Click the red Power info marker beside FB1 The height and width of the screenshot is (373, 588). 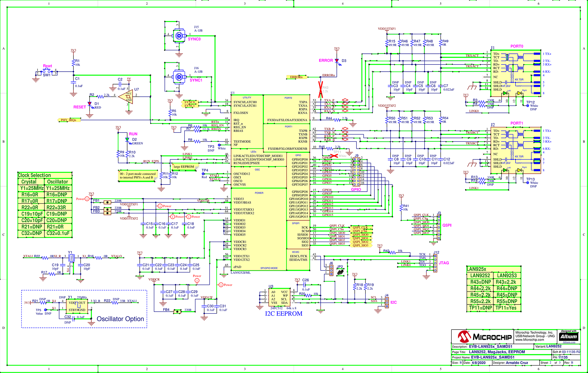87,199
